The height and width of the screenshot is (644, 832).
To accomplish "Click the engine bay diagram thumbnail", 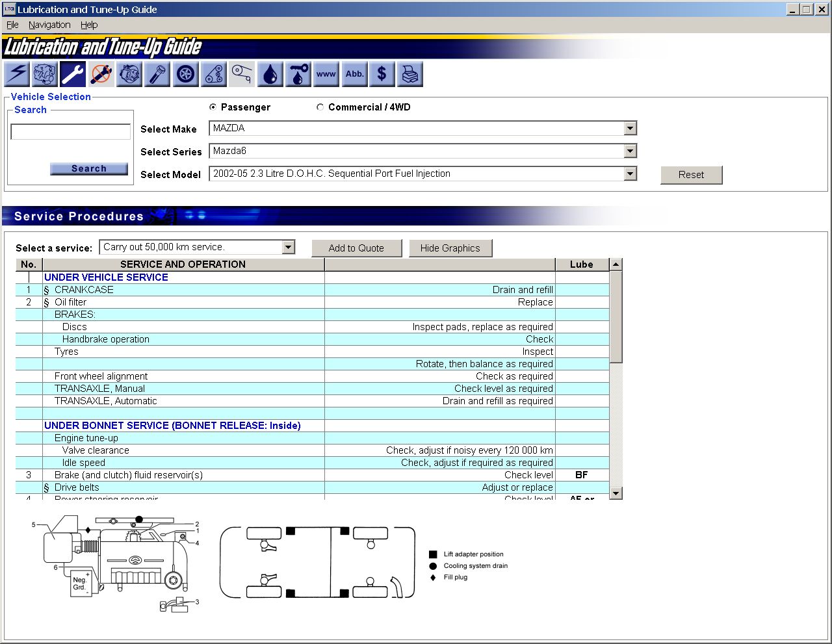I will pyautogui.click(x=116, y=563).
